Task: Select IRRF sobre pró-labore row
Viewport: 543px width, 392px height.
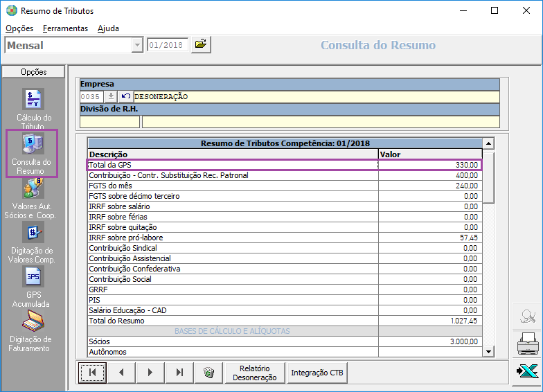Action: tap(285, 238)
